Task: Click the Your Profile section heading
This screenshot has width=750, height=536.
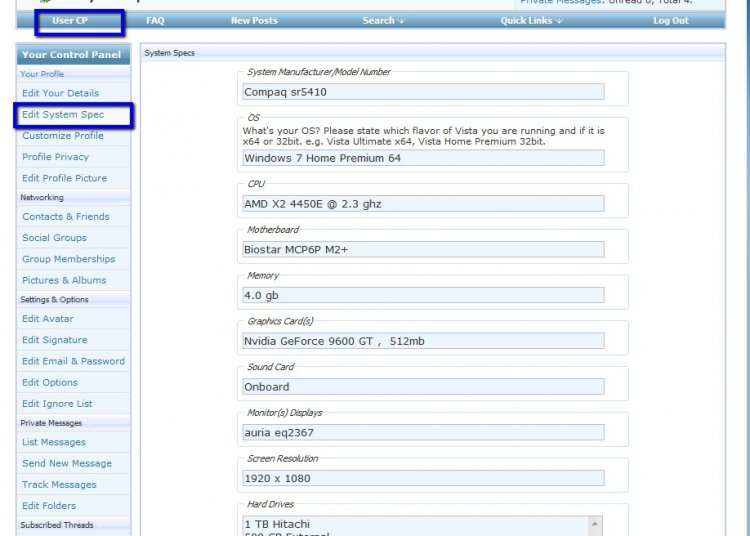Action: (x=42, y=74)
